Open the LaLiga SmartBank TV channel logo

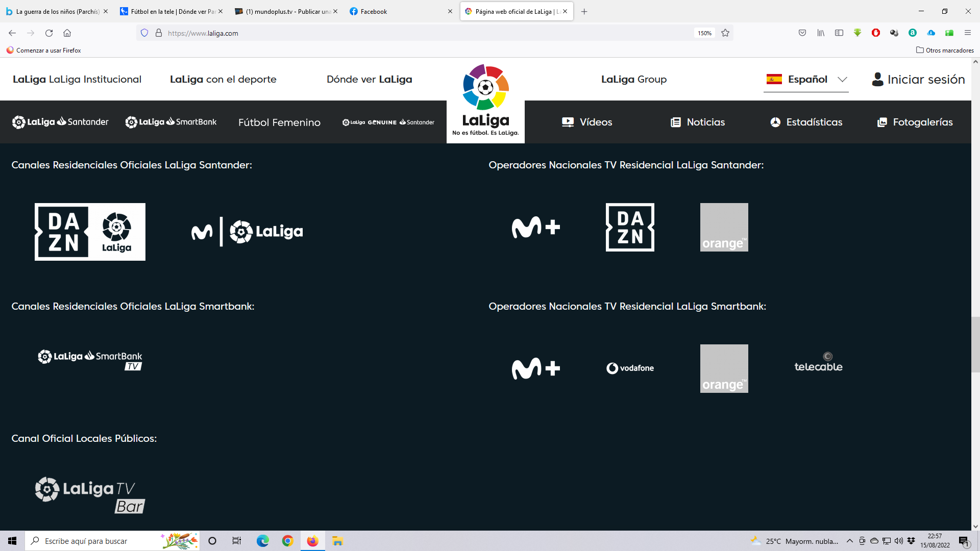(90, 360)
